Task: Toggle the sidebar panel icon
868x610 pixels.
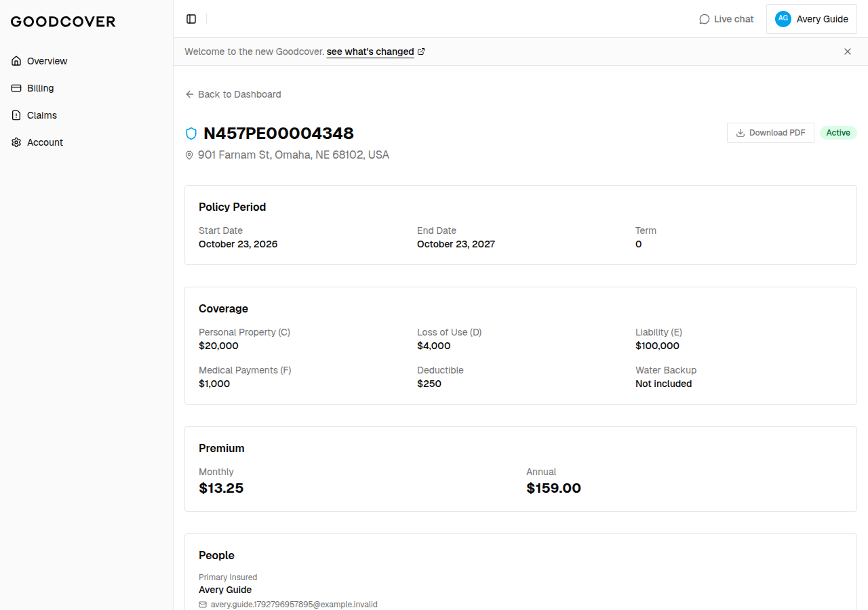Action: pyautogui.click(x=191, y=19)
